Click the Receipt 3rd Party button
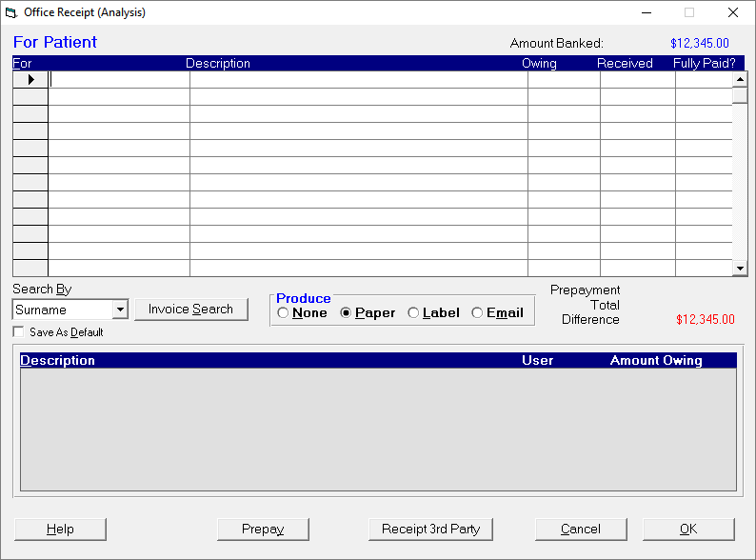The image size is (756, 560). (430, 530)
